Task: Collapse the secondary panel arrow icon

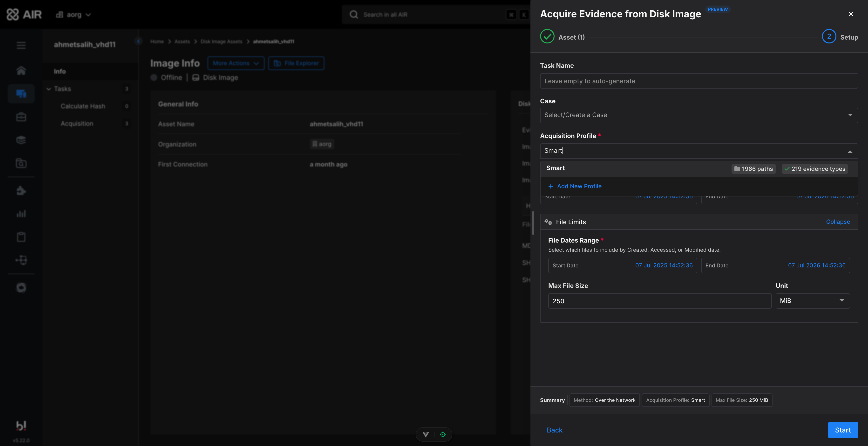Action: pos(138,41)
